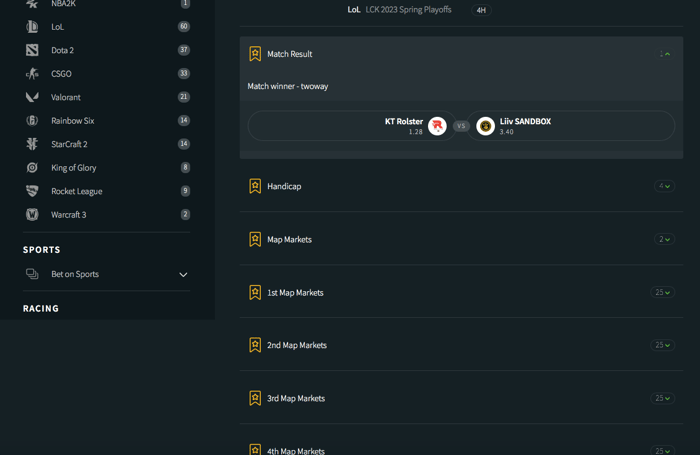This screenshot has width=700, height=455.
Task: Click the Valorant count badge 21
Action: (183, 97)
